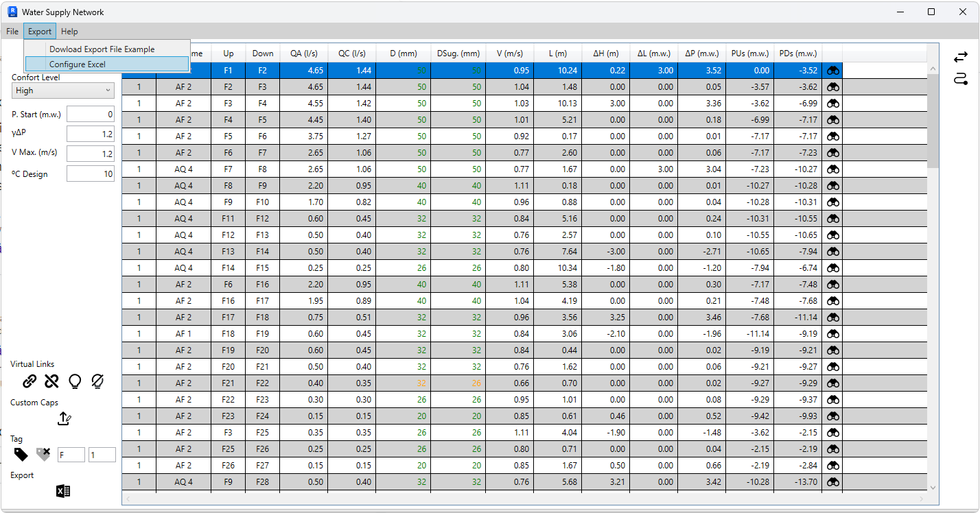980x513 pixels.
Task: Click the F27 Down cell
Action: click(262, 466)
